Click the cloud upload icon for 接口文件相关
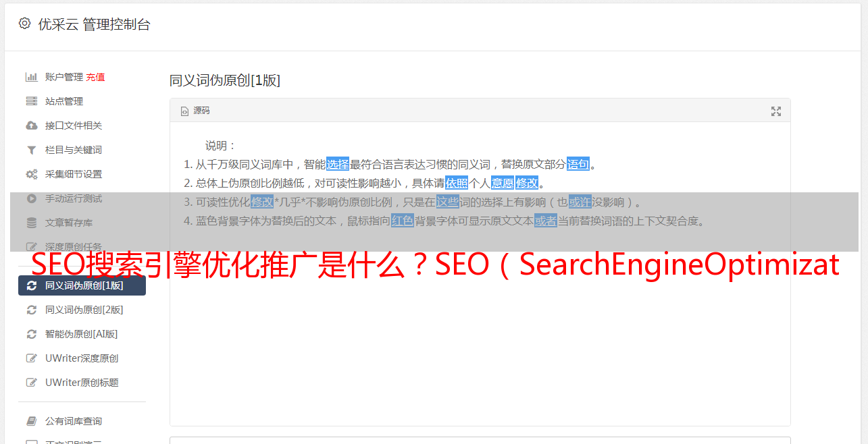 coord(31,126)
